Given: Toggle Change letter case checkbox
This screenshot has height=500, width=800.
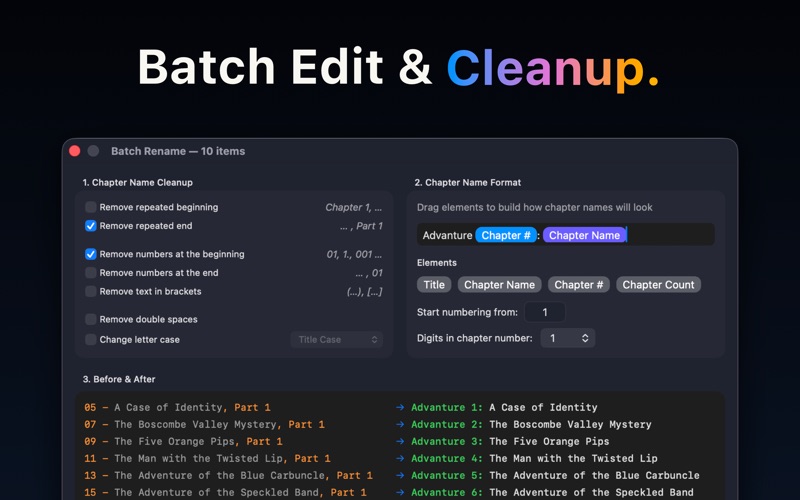Looking at the screenshot, I should click(x=91, y=339).
